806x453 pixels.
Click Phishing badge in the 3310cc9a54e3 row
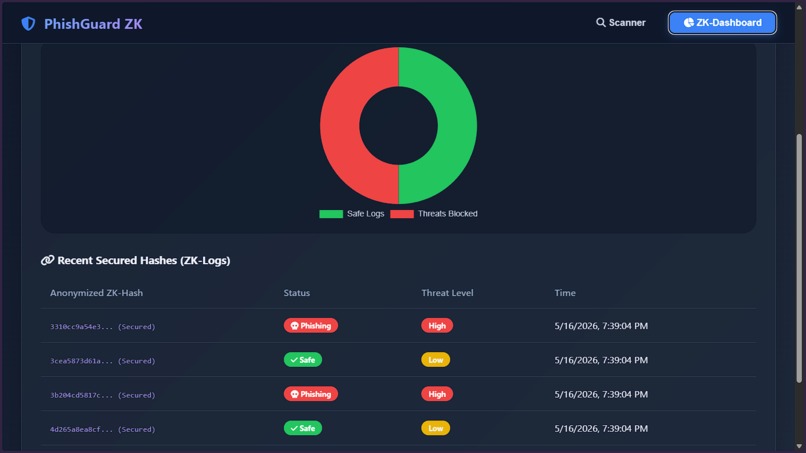[310, 325]
